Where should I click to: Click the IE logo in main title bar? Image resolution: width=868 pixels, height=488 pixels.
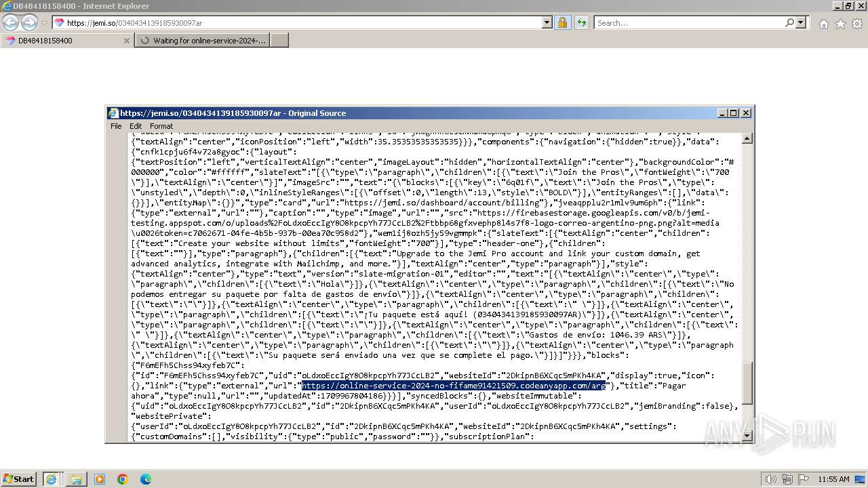click(x=6, y=6)
